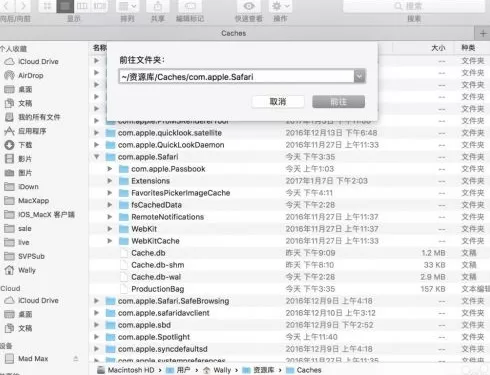Select the com.apple.sbd folder row
This screenshot has width=490, height=375.
(289, 325)
